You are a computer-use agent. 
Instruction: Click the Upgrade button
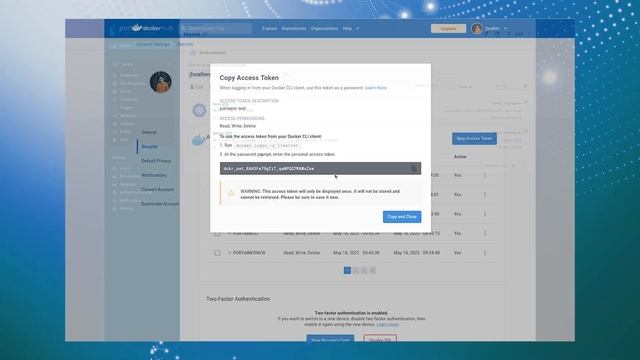coord(448,29)
